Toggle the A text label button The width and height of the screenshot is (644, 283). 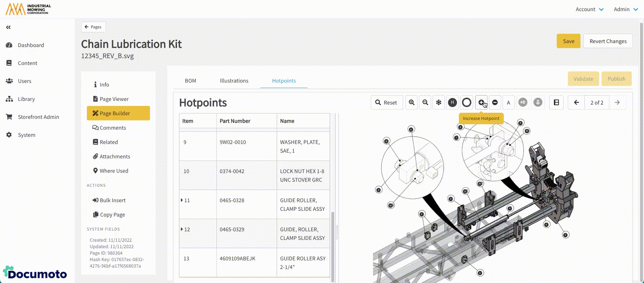pos(508,103)
